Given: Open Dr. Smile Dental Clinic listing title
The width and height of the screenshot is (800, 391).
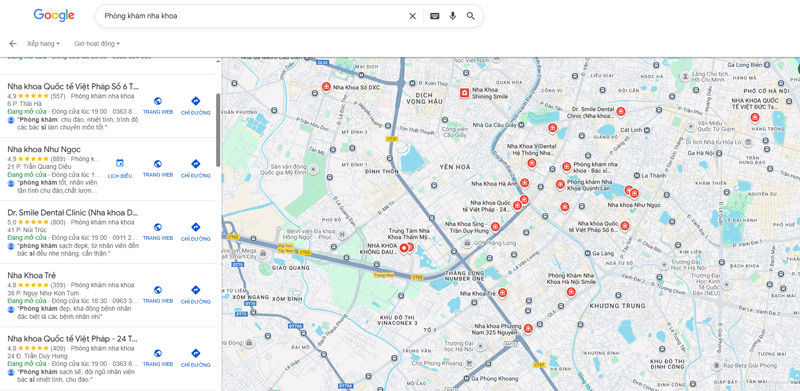Looking at the screenshot, I should 73,212.
